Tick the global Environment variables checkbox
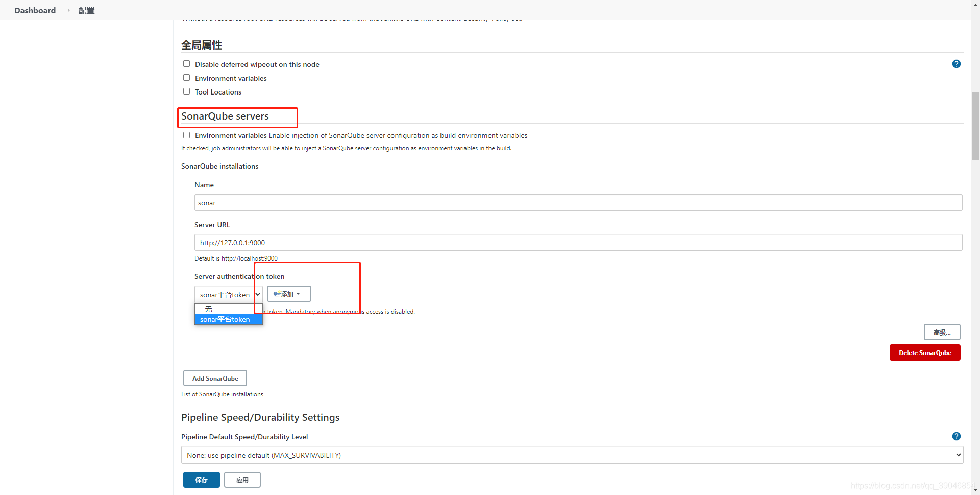This screenshot has height=495, width=980. [187, 78]
